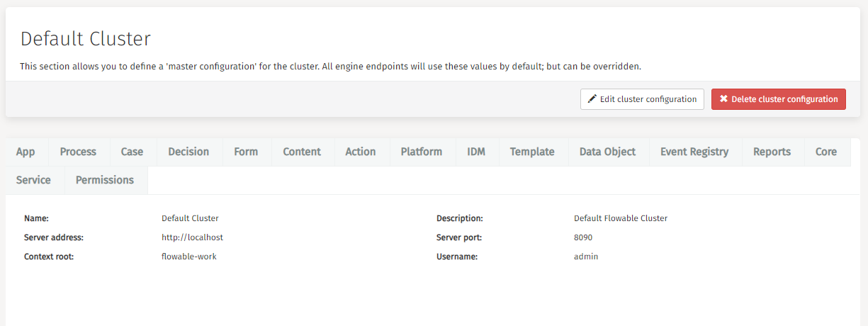Switch to the Service tab

click(33, 180)
